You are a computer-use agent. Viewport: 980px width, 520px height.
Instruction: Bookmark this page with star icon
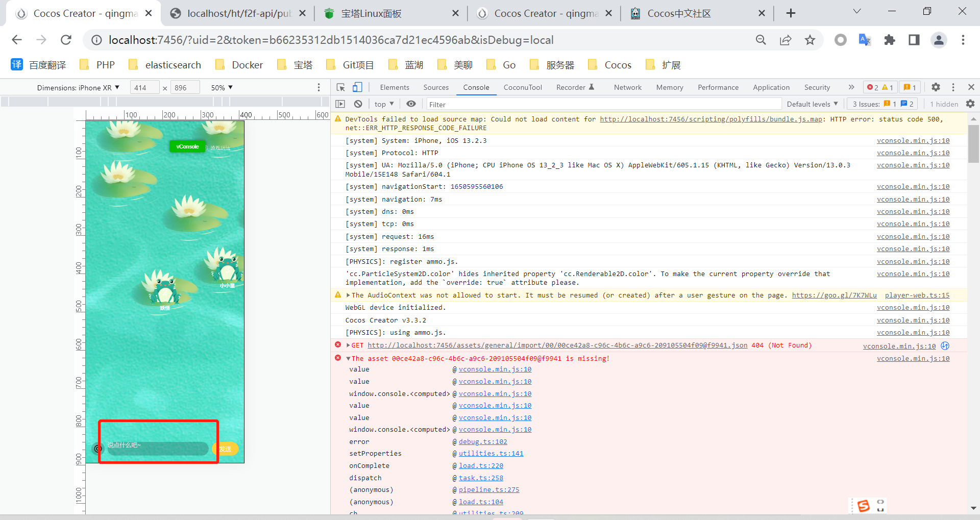(x=810, y=40)
